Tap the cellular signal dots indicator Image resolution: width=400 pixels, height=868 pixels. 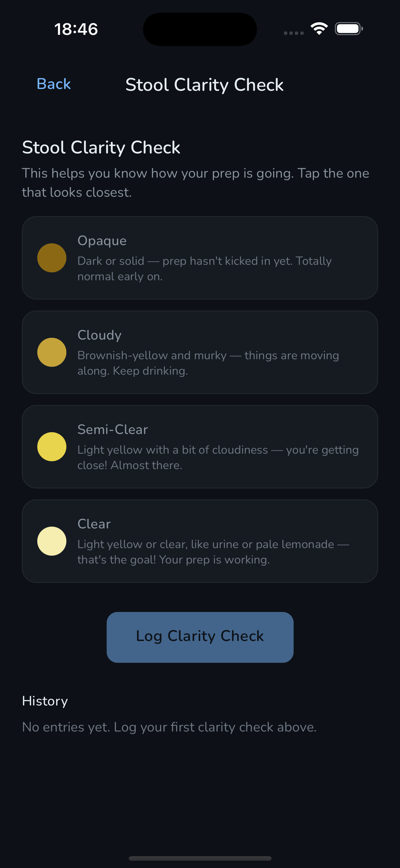pos(293,33)
